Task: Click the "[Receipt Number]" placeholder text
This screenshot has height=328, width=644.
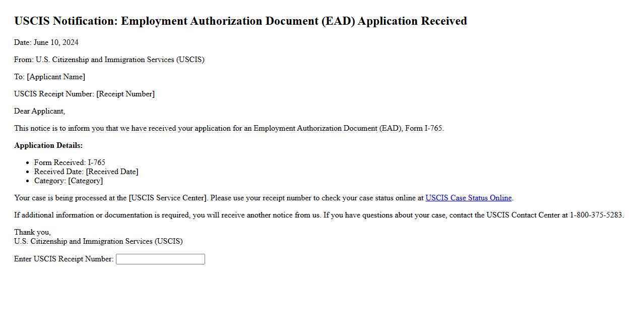Action: point(125,94)
